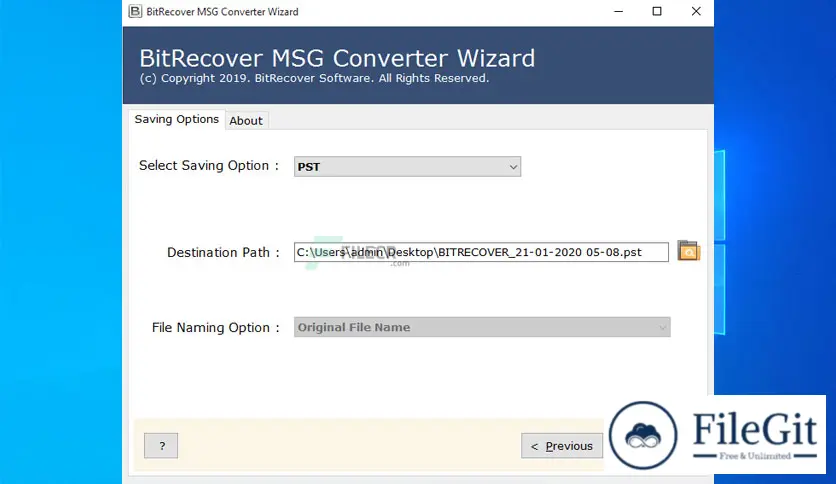
Task: Click the 'Destination Path :' label
Action: coord(223,252)
